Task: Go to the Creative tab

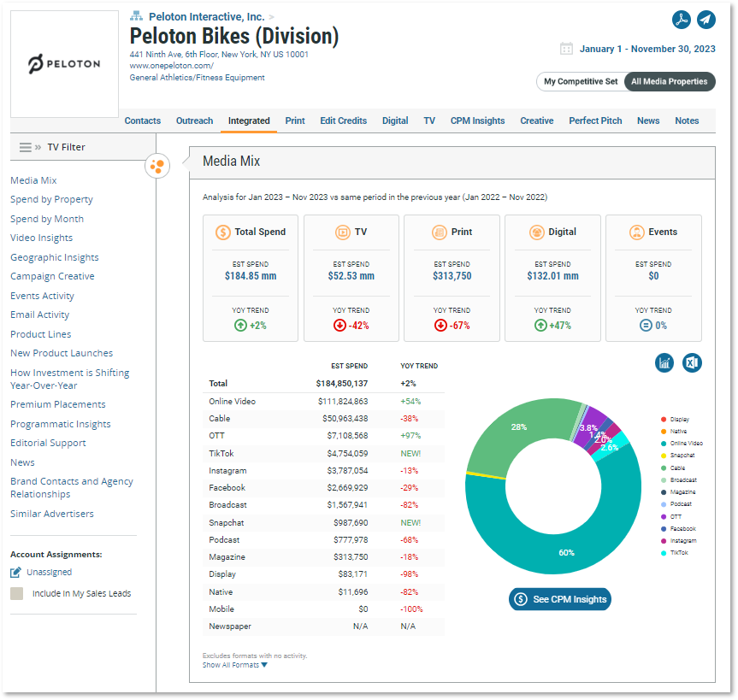Action: [536, 121]
